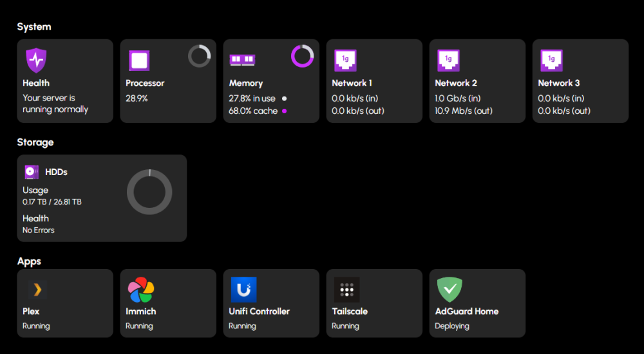
Task: Click the Health shield heartbeat icon
Action: point(36,61)
